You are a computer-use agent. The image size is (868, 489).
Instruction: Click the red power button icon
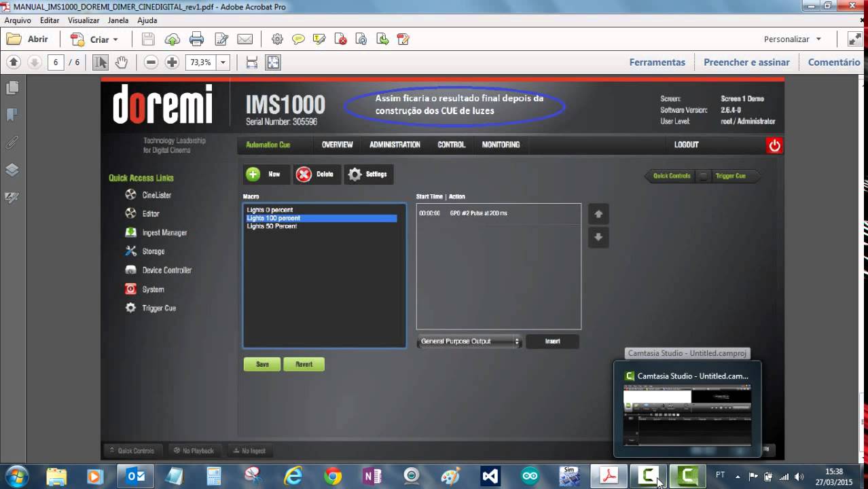click(x=774, y=145)
